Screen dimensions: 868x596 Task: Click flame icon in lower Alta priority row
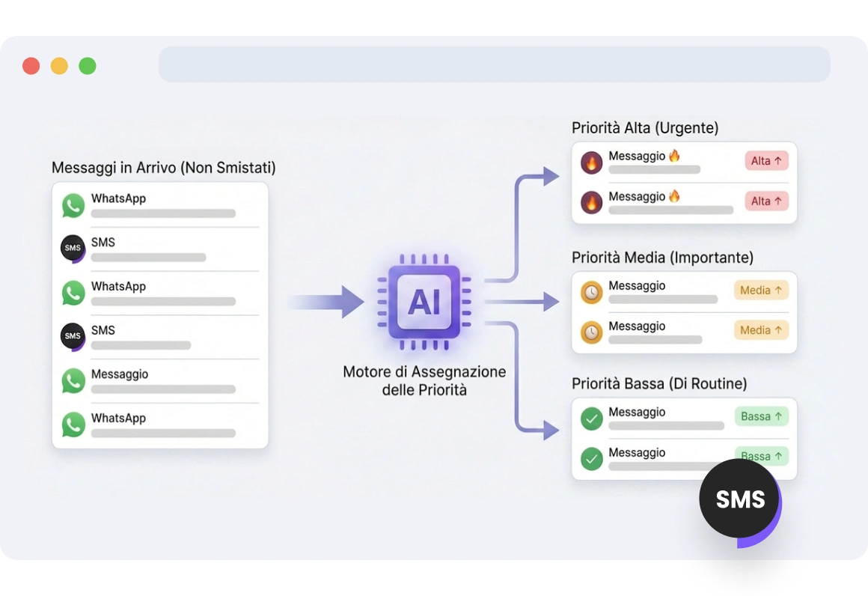click(x=591, y=203)
